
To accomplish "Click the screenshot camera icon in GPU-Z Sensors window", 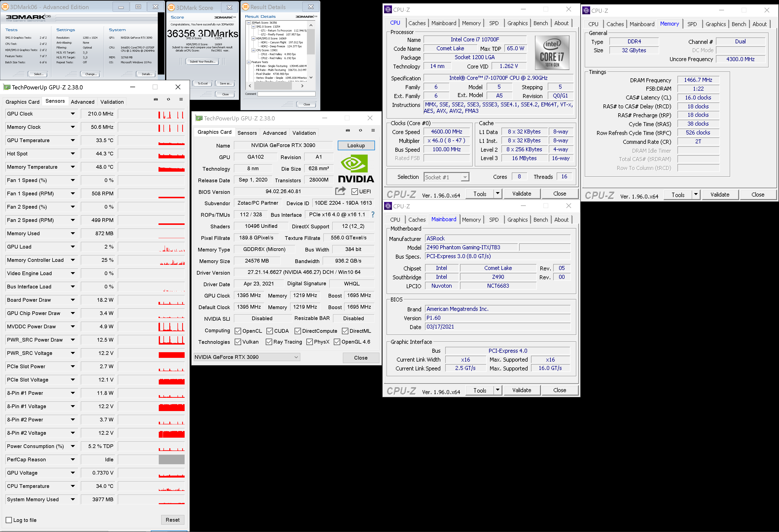I will (156, 100).
